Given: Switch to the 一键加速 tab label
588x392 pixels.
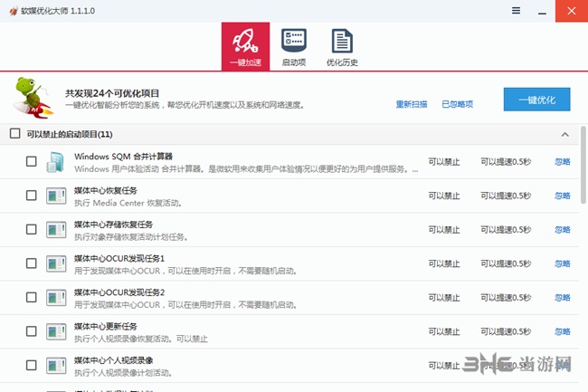Looking at the screenshot, I should tap(245, 62).
